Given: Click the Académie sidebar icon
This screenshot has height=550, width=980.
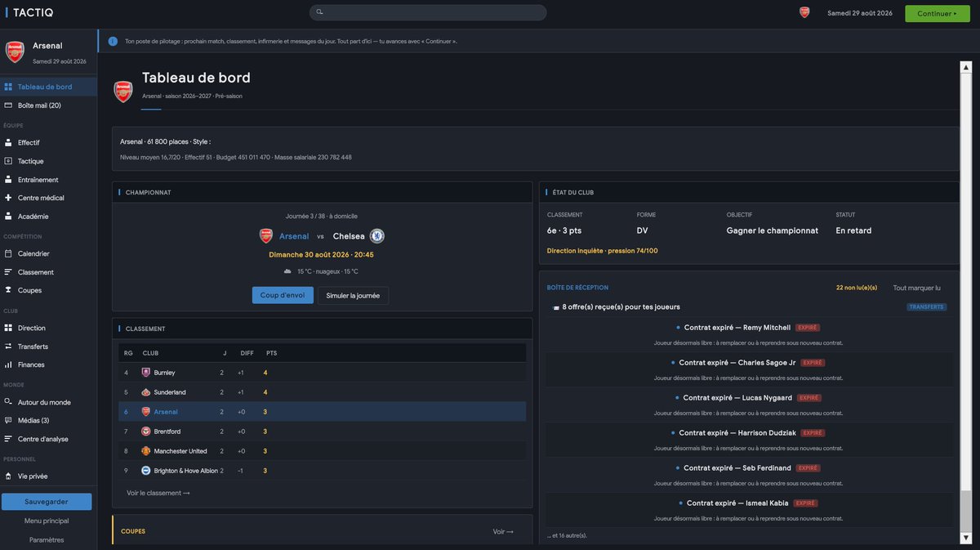Looking at the screenshot, I should [x=8, y=217].
